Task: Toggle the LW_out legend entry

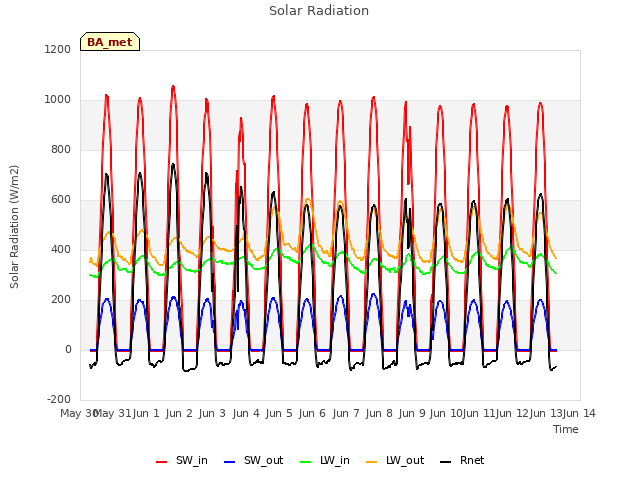Action: [395, 461]
